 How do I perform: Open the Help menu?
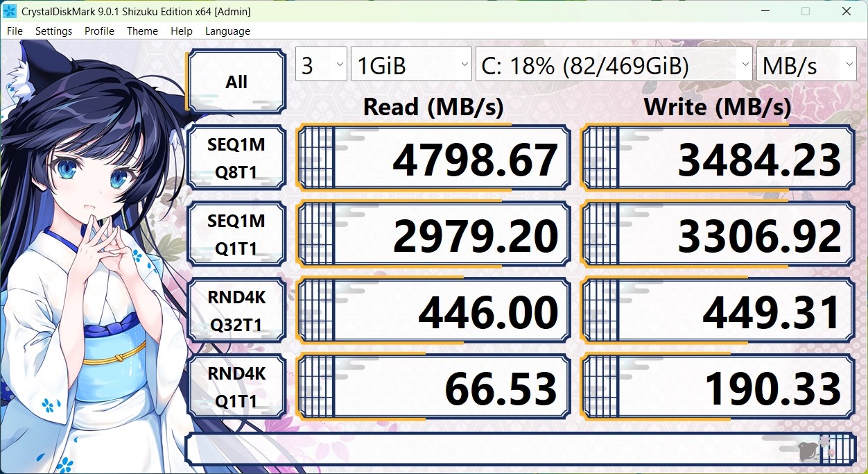[181, 31]
